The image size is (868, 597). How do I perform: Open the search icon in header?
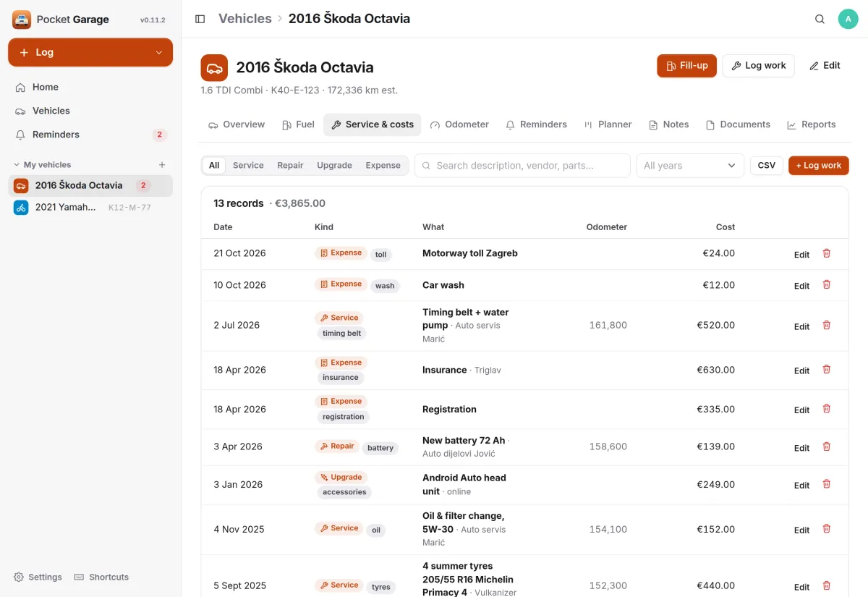820,19
